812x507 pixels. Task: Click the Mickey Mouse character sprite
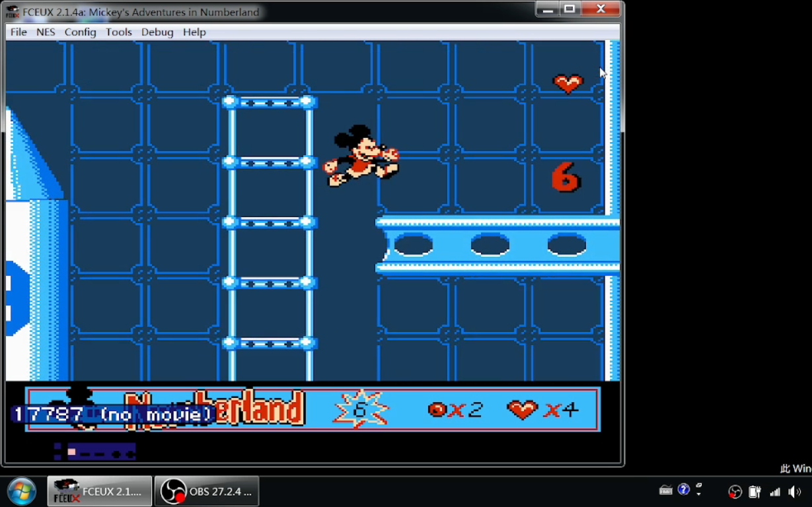click(361, 156)
